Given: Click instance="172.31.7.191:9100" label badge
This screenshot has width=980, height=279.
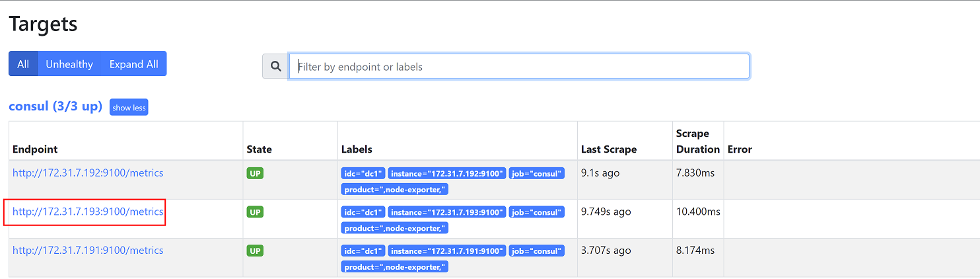Looking at the screenshot, I should click(x=446, y=251).
